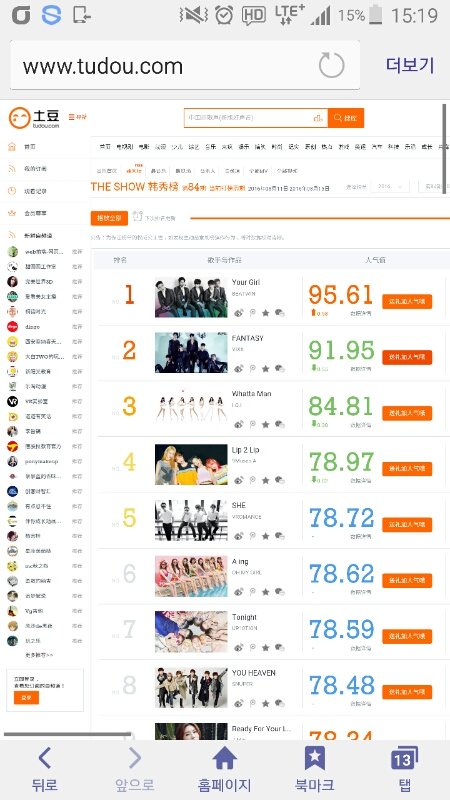Screen dimensions: 450x800
Task: Open the Tudou logo home link
Action: click(x=34, y=118)
